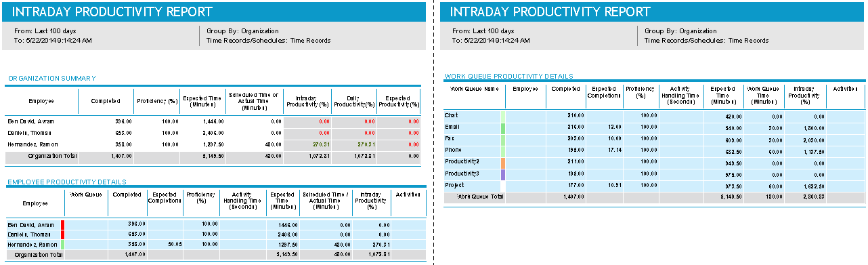Select the Project work queue row label
The width and height of the screenshot is (868, 265).
pos(454,185)
